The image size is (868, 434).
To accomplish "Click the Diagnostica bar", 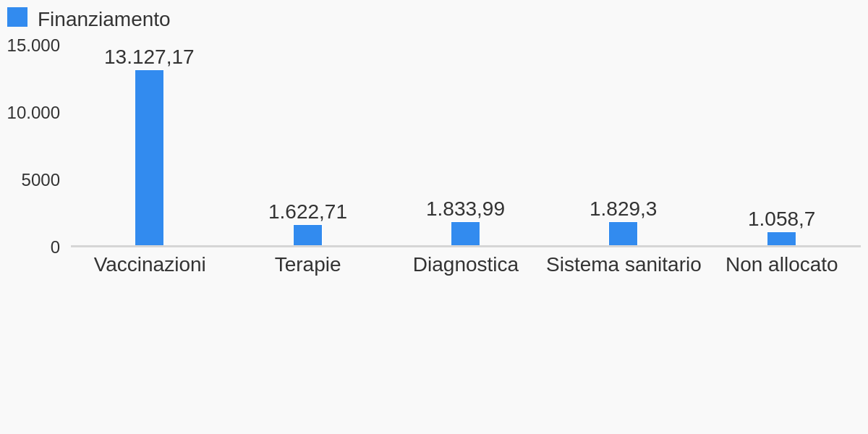I will pyautogui.click(x=465, y=234).
